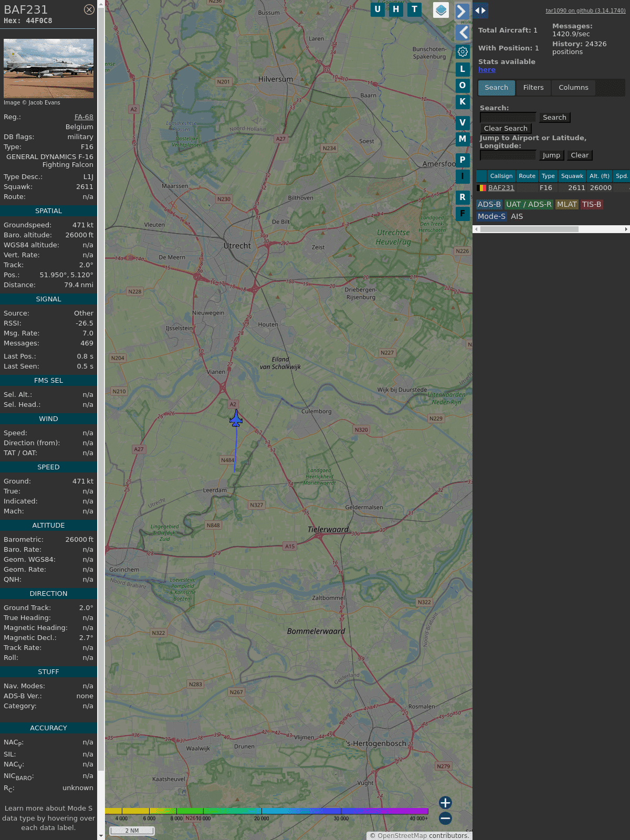
Task: Switch to the Search tab
Action: [496, 88]
